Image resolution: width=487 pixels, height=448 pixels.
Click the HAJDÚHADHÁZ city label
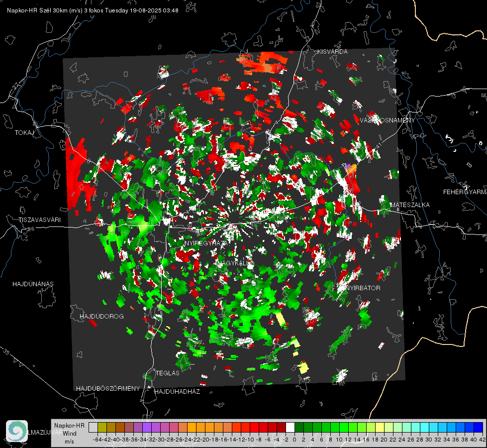tap(177, 392)
